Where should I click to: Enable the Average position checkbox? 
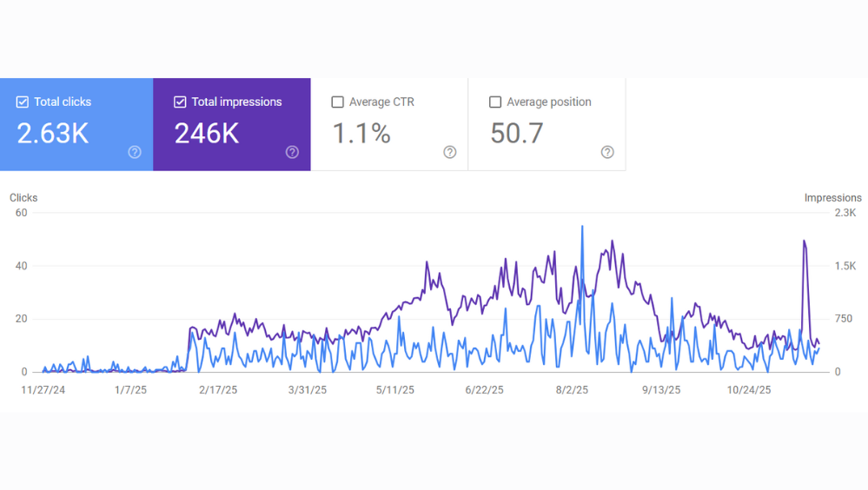[x=495, y=103]
